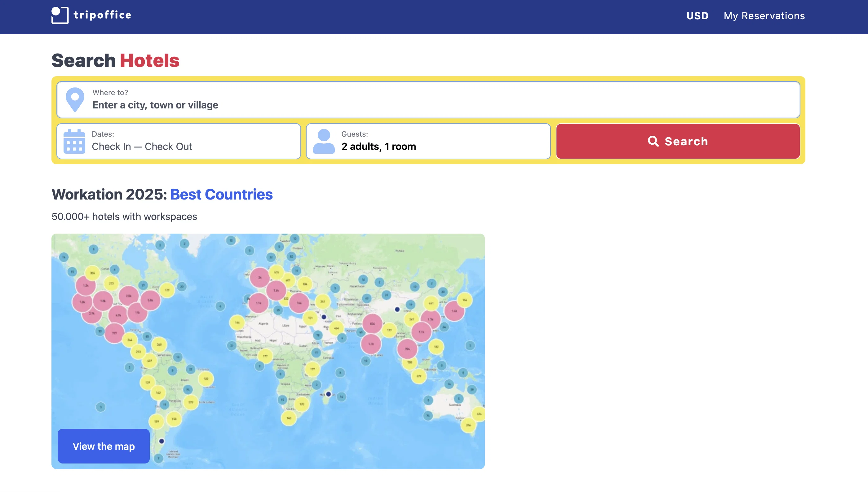Click the guest person icon
868x492 pixels.
tap(323, 141)
